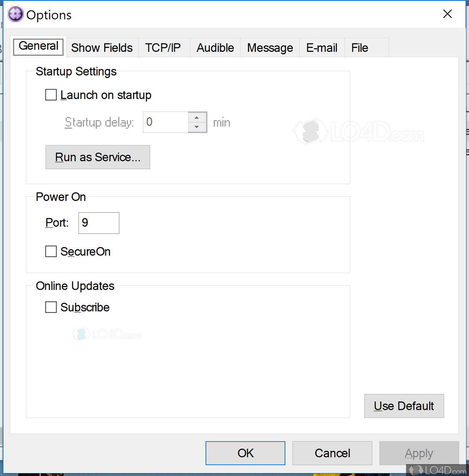Click into the Port number field
The height and width of the screenshot is (476, 469).
tap(99, 223)
